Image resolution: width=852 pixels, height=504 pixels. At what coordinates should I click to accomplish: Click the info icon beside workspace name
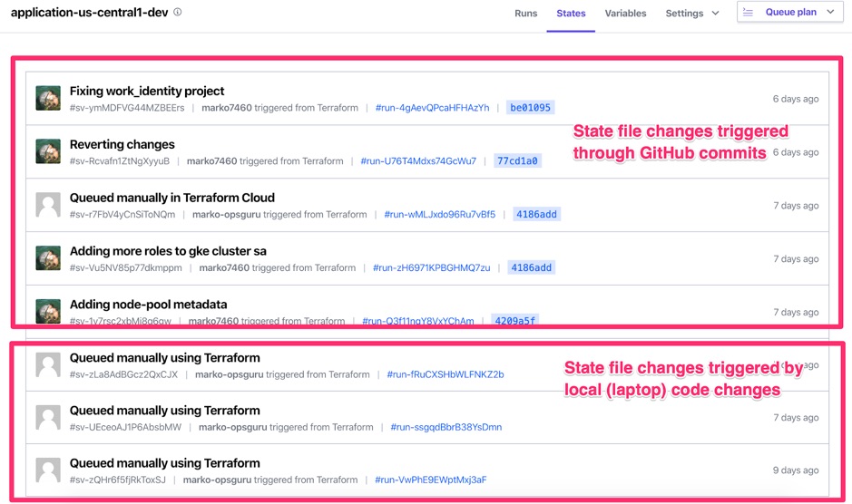point(177,13)
